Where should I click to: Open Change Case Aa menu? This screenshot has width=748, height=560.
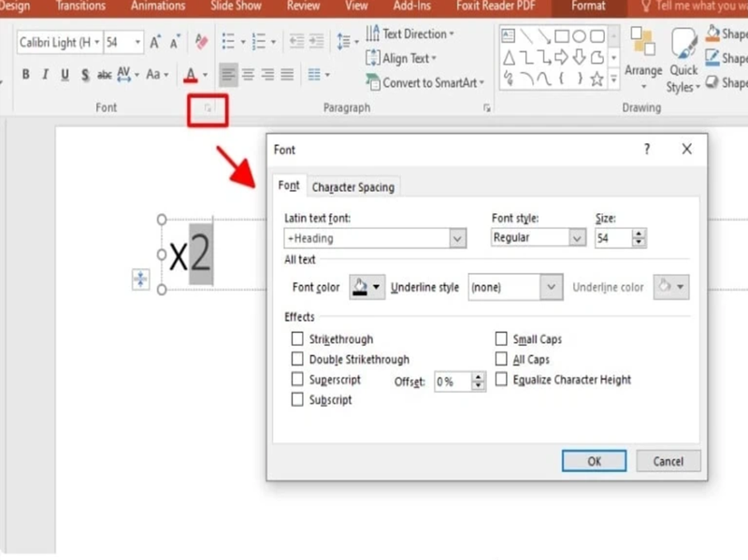(157, 75)
